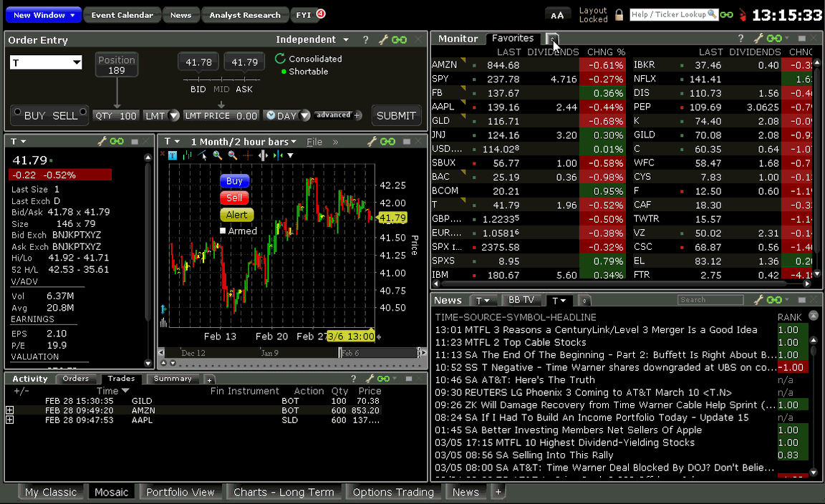Click the AA font size button
Viewport: 825px width, 504px height.
(557, 15)
